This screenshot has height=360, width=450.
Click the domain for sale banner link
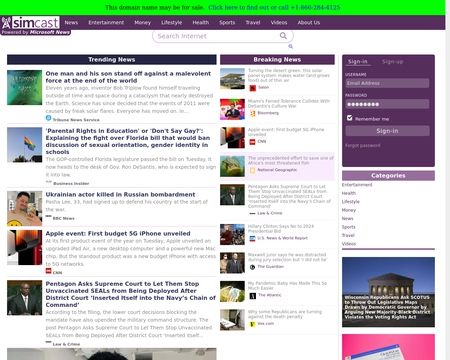[274, 7]
